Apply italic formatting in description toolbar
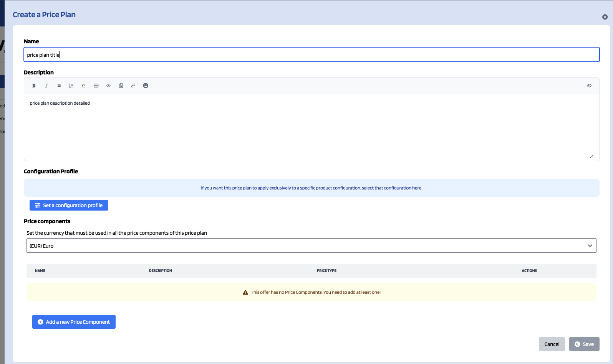 (46, 86)
